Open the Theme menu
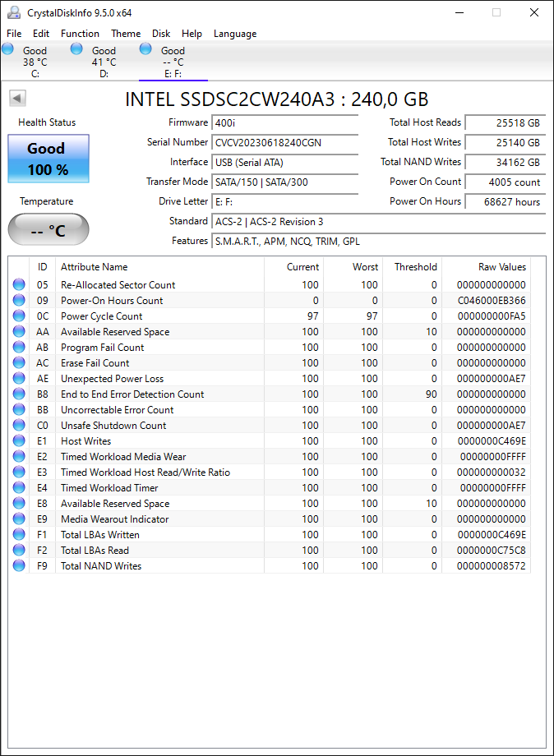554x756 pixels. (126, 33)
